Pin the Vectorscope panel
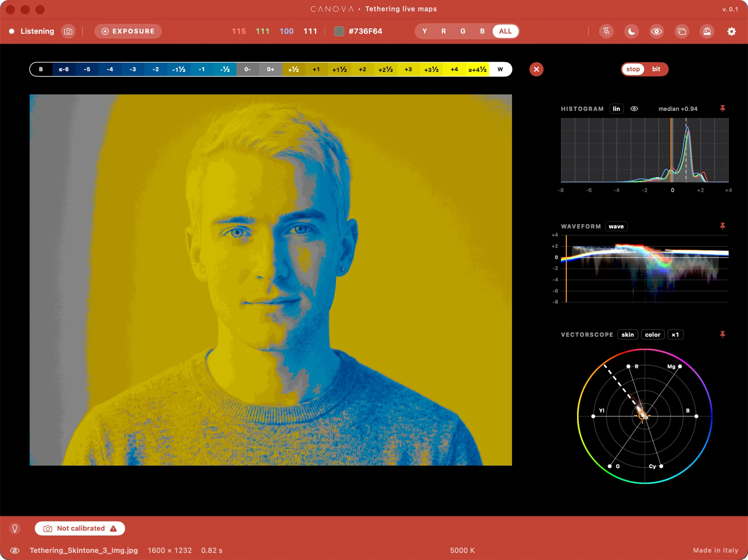748x560 pixels. coord(723,334)
